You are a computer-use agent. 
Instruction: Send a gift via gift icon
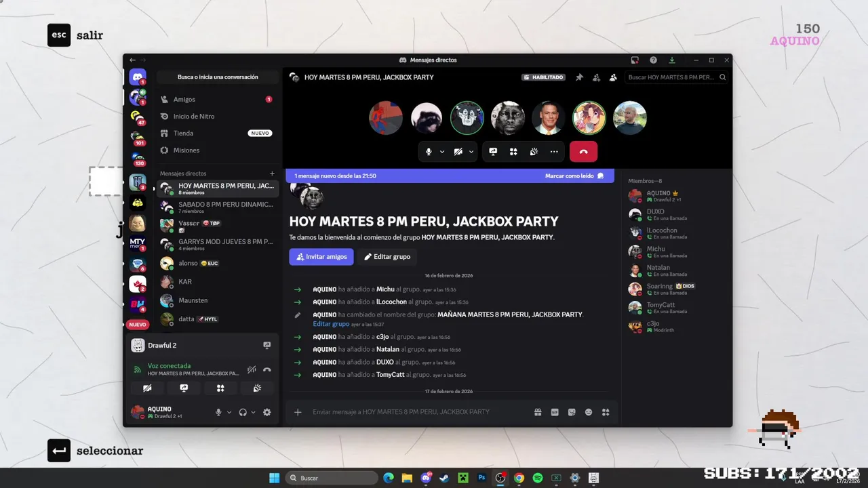point(538,412)
